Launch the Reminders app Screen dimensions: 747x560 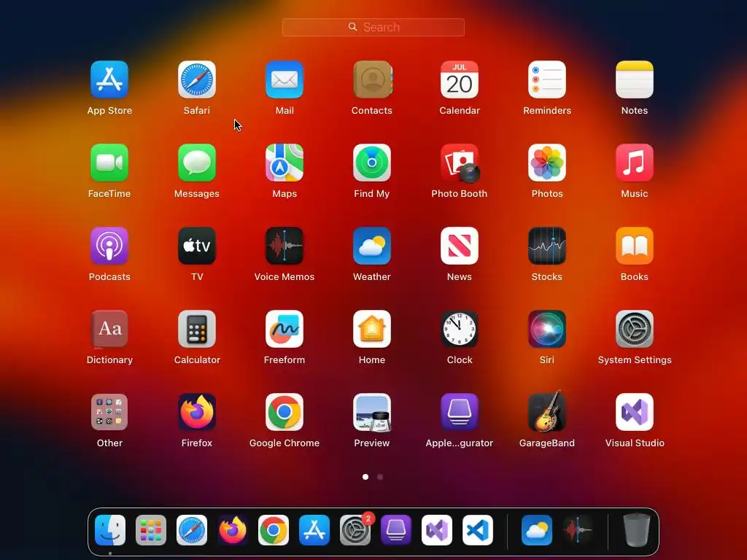(547, 79)
